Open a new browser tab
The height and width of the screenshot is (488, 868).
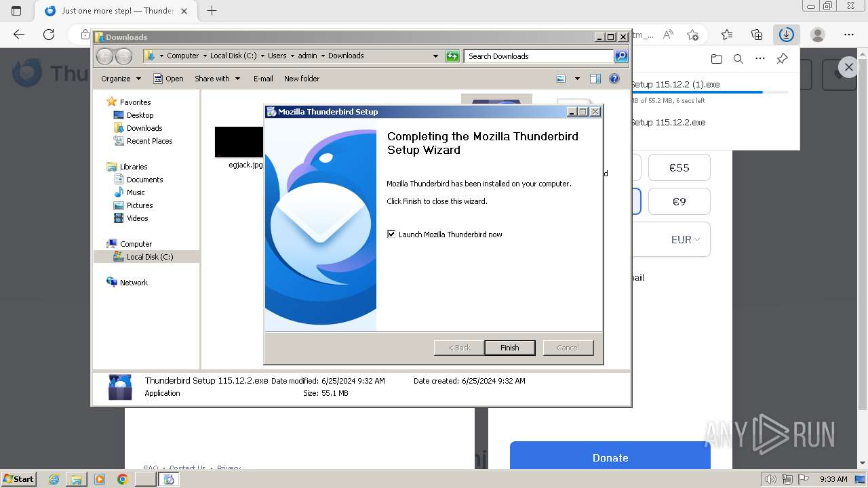click(x=212, y=11)
